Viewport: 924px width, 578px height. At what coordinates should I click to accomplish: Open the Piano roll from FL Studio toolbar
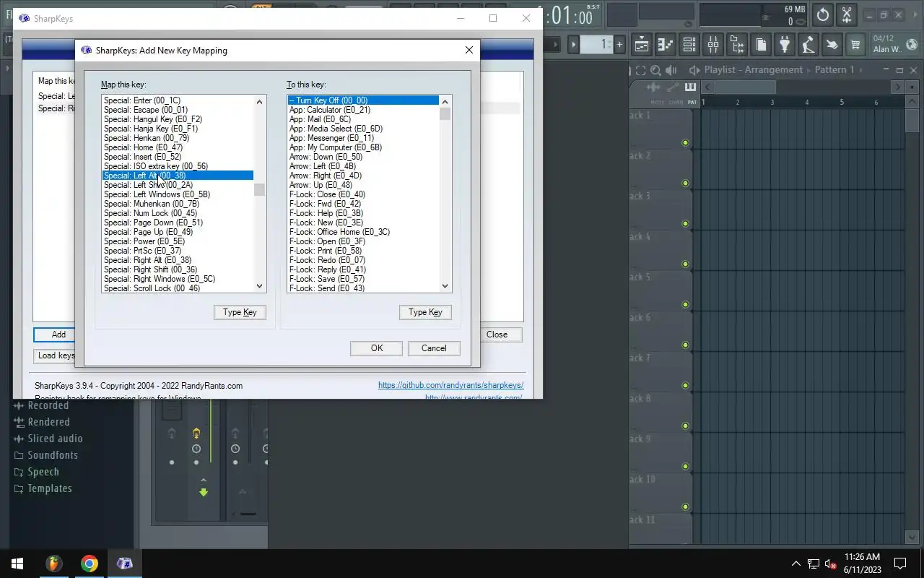coord(665,45)
